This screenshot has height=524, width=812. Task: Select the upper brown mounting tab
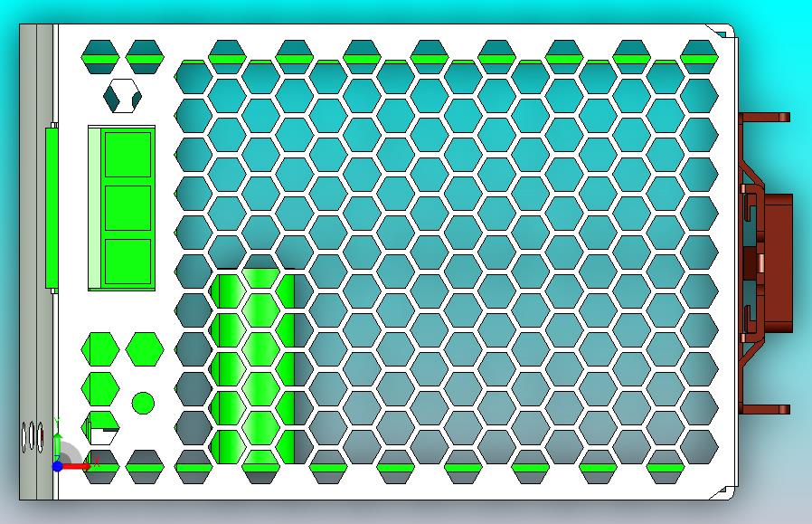pyautogui.click(x=765, y=117)
